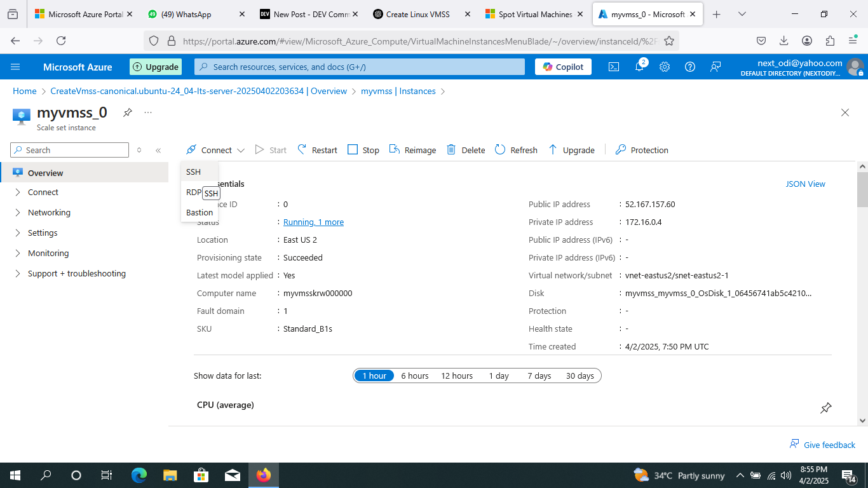Open the new tab plus button
The height and width of the screenshot is (488, 868).
click(x=717, y=14)
